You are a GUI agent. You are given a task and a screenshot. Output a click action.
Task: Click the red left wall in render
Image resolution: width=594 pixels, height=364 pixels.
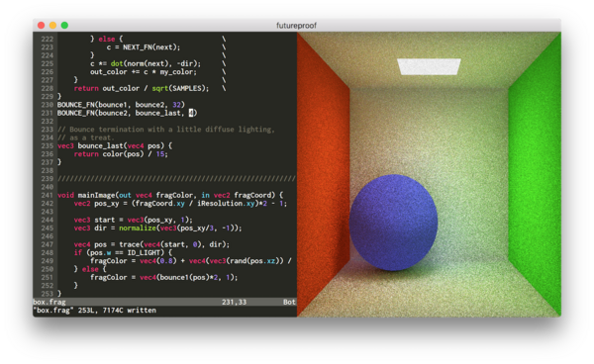tap(323, 174)
